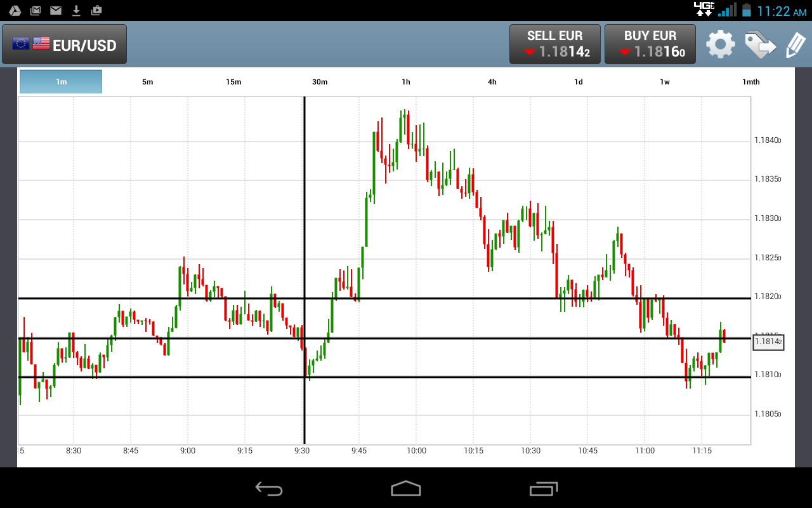Switch to the 15m timeframe

[233, 82]
